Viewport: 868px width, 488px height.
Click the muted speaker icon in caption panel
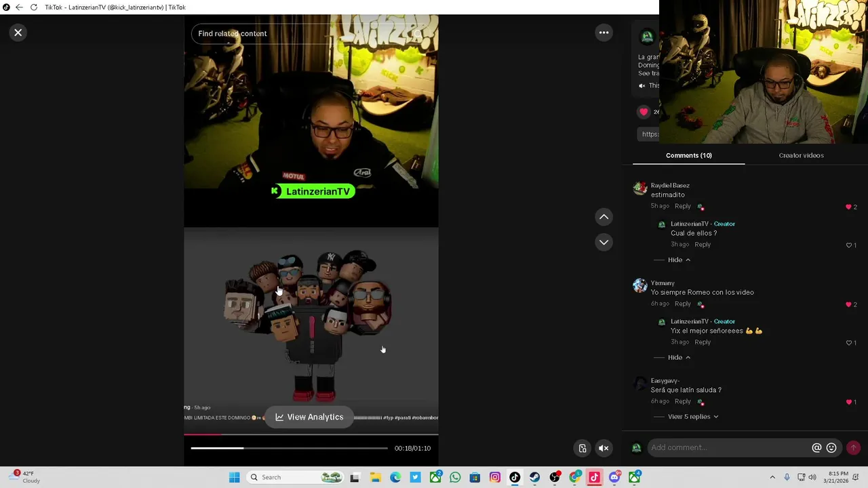click(642, 85)
